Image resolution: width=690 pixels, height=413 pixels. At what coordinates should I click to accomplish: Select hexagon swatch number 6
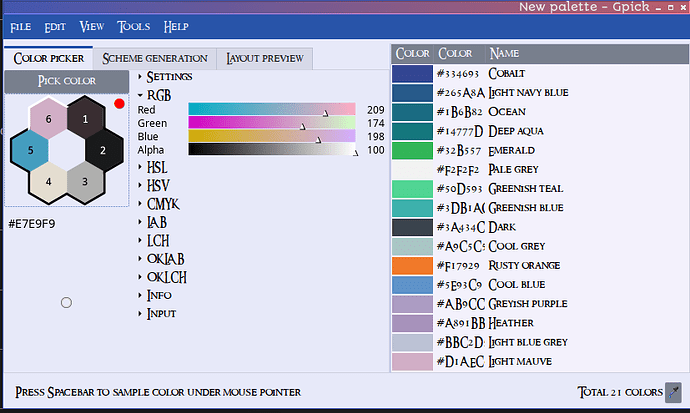[x=48, y=120]
